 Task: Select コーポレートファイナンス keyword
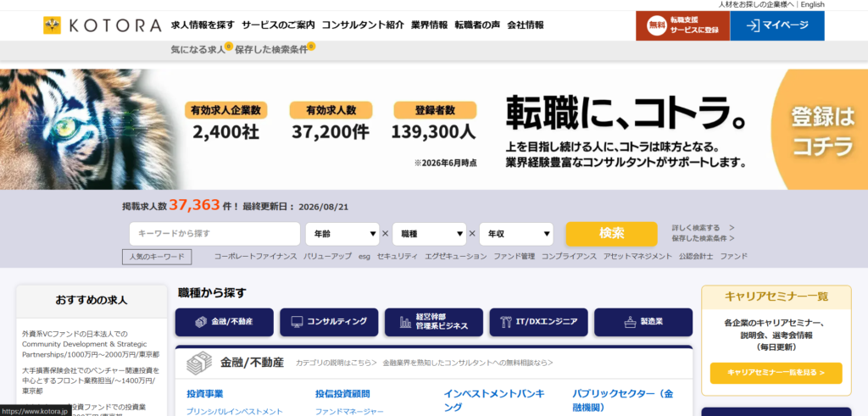255,256
